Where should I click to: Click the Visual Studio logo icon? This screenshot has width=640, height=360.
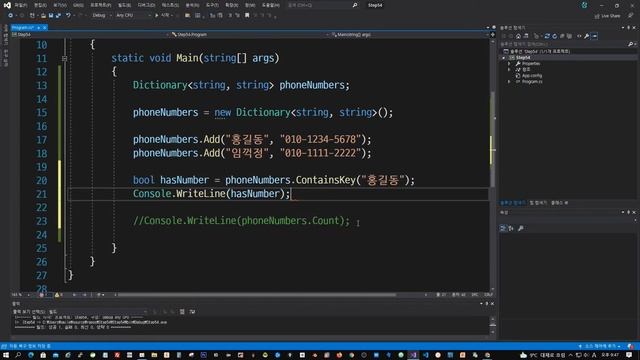tap(7, 5)
